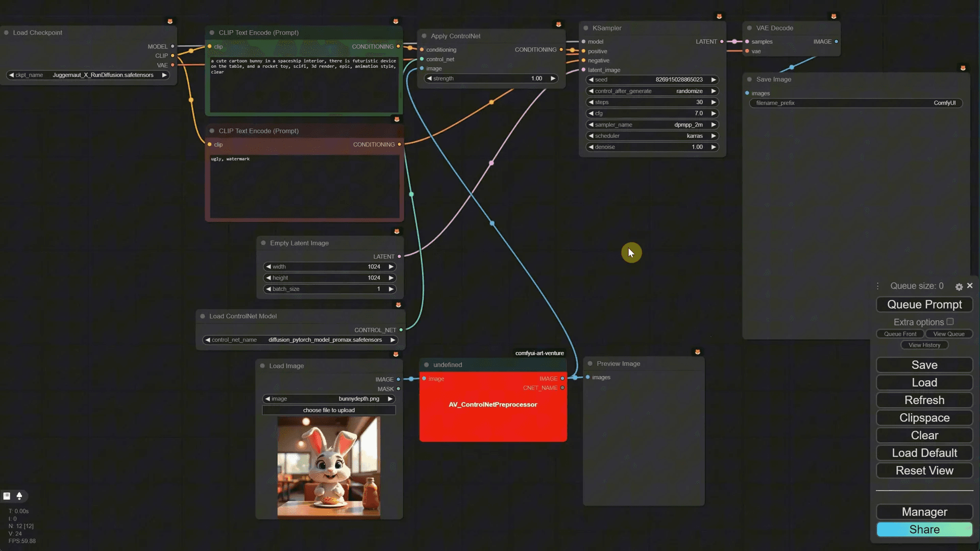Enable the Extra options checkbox
This screenshot has height=551, width=980.
point(950,321)
